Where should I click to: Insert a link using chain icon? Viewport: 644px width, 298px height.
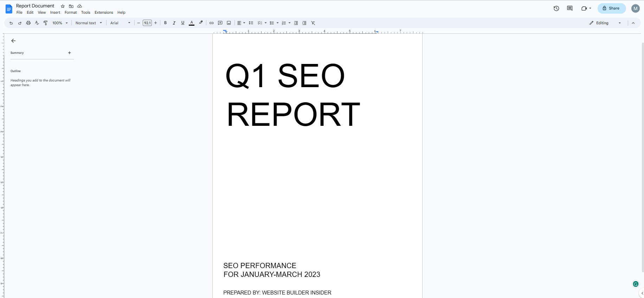tap(212, 23)
